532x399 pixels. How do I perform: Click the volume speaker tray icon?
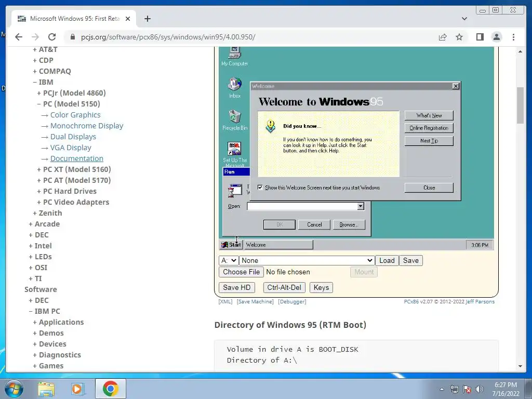coord(480,389)
